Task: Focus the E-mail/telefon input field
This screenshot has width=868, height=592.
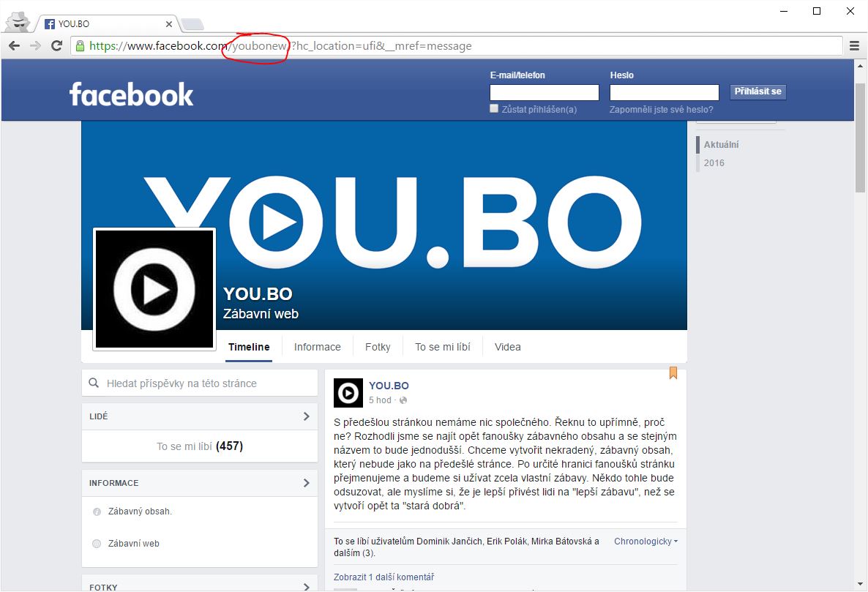Action: (x=545, y=92)
